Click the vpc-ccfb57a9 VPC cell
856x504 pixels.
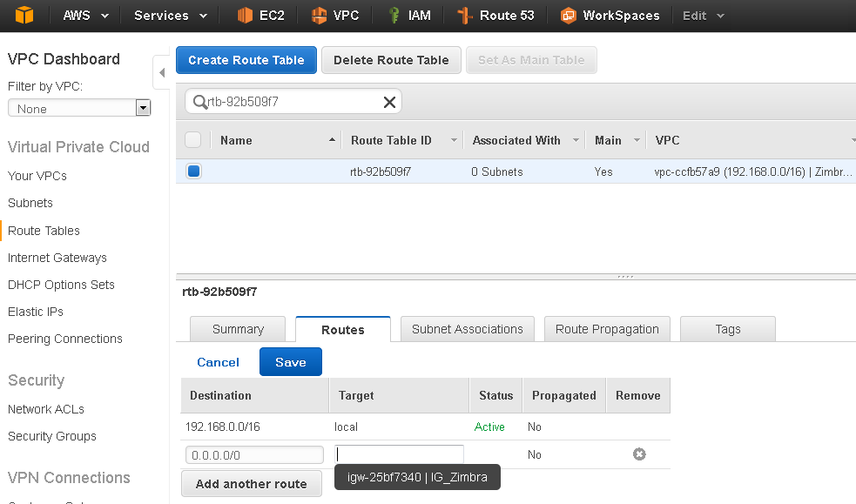(753, 171)
